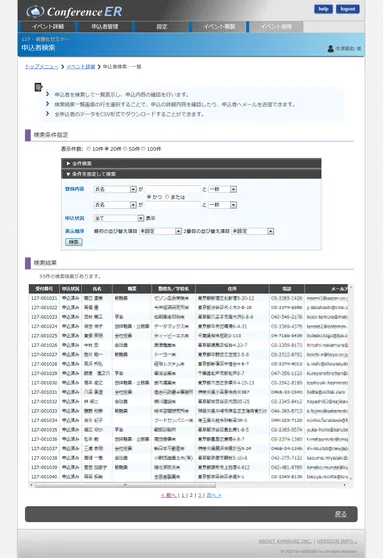Screen dimensions: 384x559
Task: Open the イベント詳細 tab
Action: pos(47,26)
